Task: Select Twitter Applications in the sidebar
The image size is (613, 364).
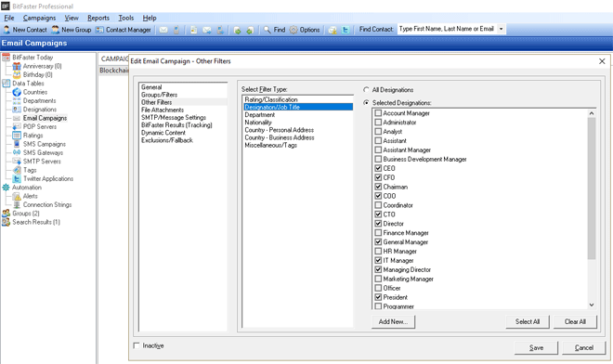Action: (48, 178)
